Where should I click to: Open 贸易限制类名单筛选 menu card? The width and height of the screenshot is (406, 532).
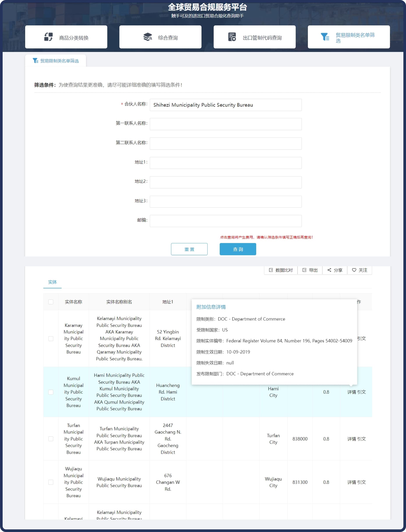[x=349, y=37]
